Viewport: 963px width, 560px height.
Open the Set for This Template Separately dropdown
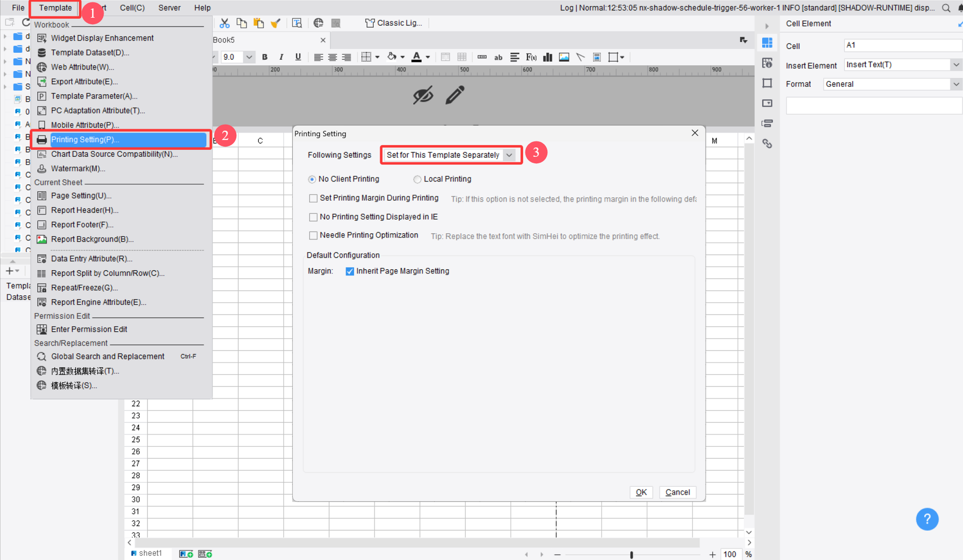(509, 155)
